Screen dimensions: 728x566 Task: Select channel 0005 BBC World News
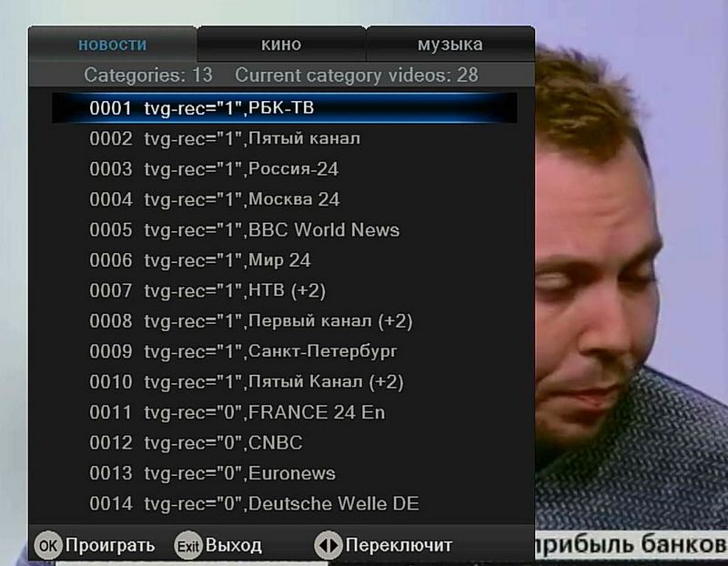[285, 230]
